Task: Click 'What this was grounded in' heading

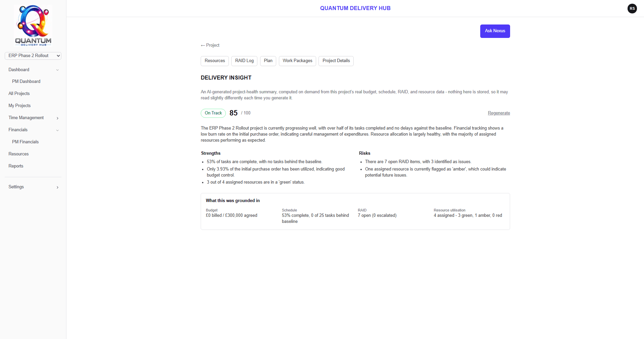Action: (233, 201)
